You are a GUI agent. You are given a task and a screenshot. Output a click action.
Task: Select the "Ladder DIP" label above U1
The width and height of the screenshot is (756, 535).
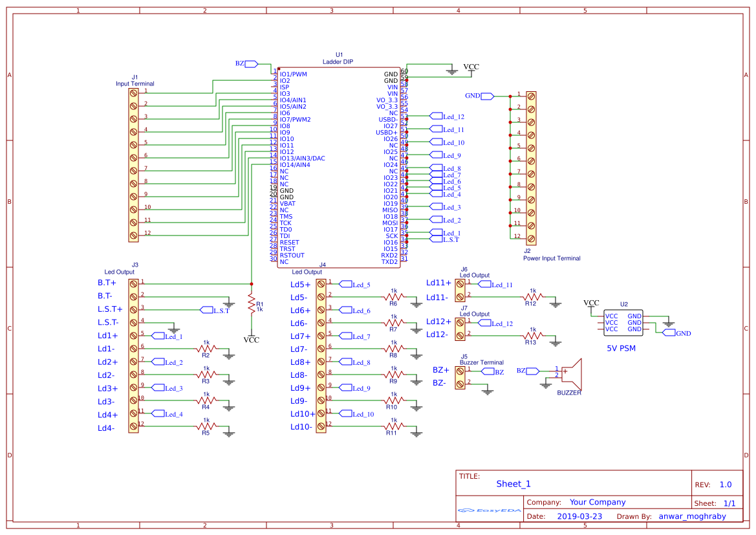coord(338,61)
